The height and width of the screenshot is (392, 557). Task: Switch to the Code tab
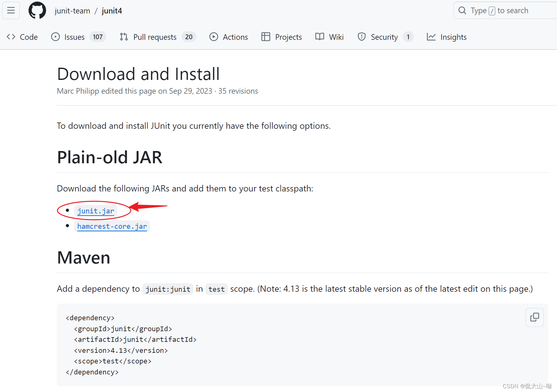coord(22,37)
